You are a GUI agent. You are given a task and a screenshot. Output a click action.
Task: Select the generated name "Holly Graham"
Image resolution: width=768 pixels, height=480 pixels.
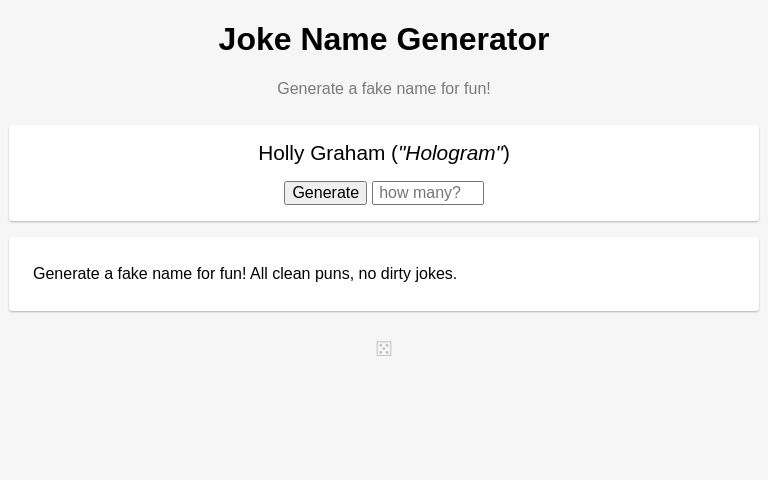pos(322,153)
